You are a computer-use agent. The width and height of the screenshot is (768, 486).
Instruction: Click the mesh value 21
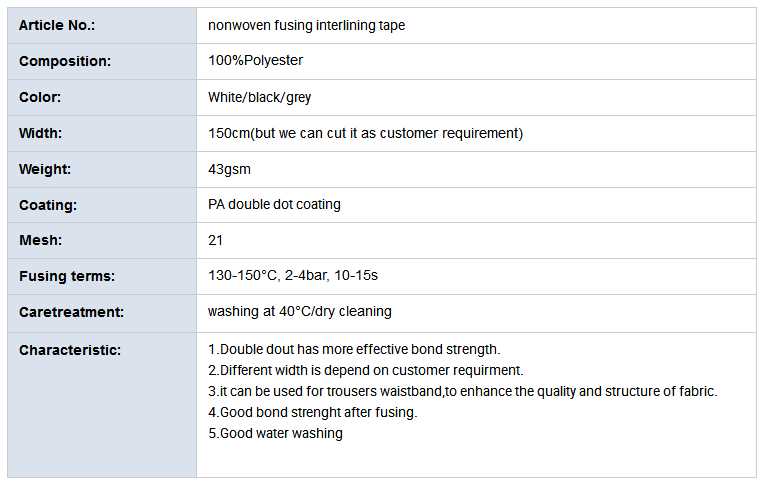[x=216, y=240]
